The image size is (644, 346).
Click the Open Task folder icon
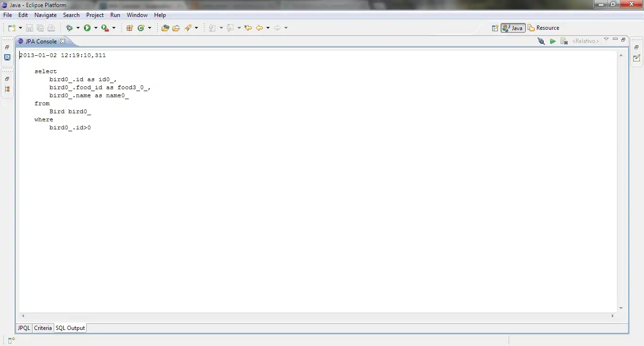(x=176, y=28)
